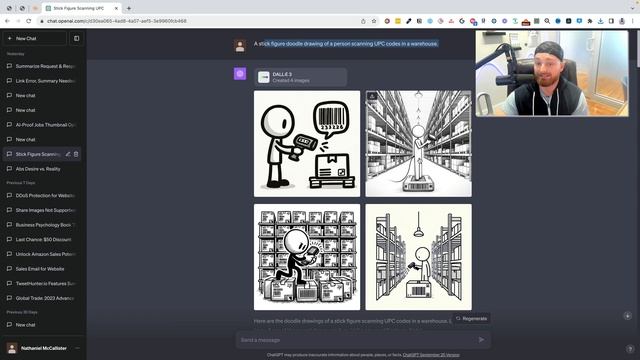Expand the DALL·E 3 Created 4 images chip
The height and width of the screenshot is (360, 640).
300,77
